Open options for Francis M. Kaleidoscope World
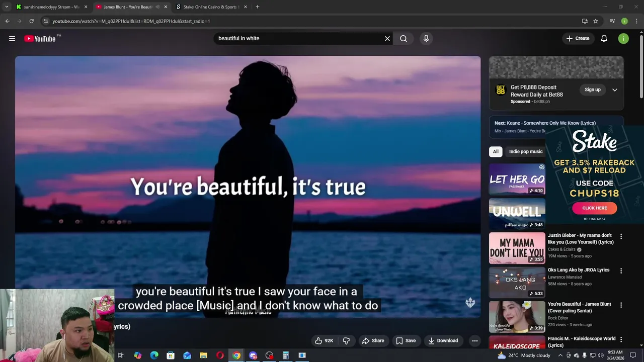This screenshot has height=362, width=644. pos(621,339)
